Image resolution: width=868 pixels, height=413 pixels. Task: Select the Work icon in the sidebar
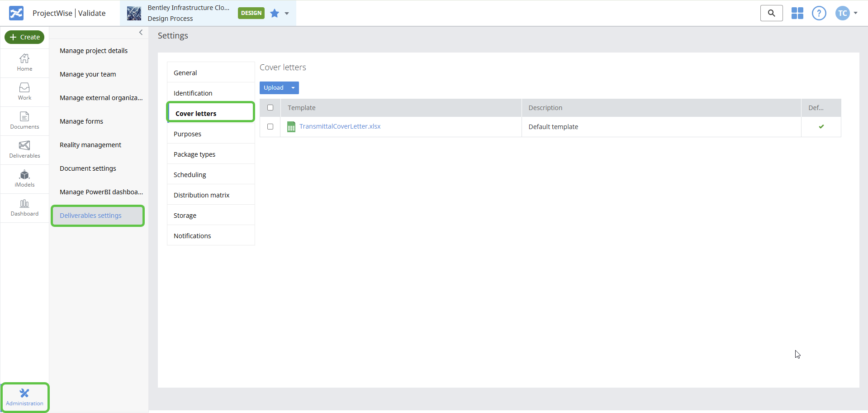tap(24, 91)
